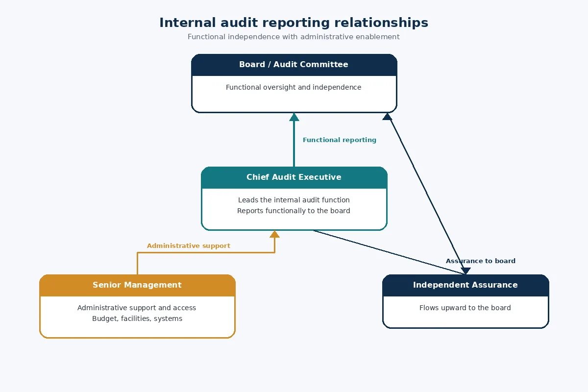588x392 pixels.
Task: Click 'Flows upward to the board' text
Action: (465, 308)
